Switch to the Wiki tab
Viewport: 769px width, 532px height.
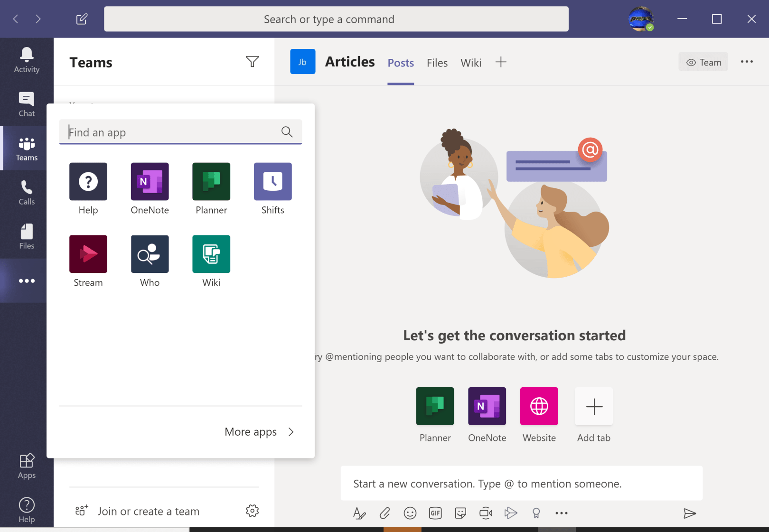[x=470, y=62]
